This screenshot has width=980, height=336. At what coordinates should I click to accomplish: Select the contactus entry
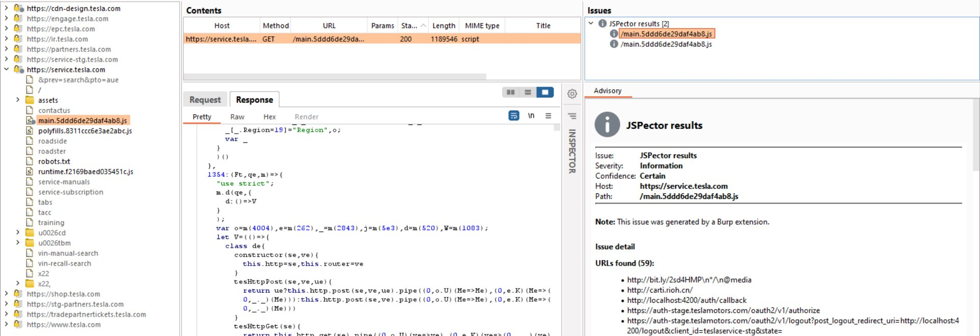coord(54,110)
